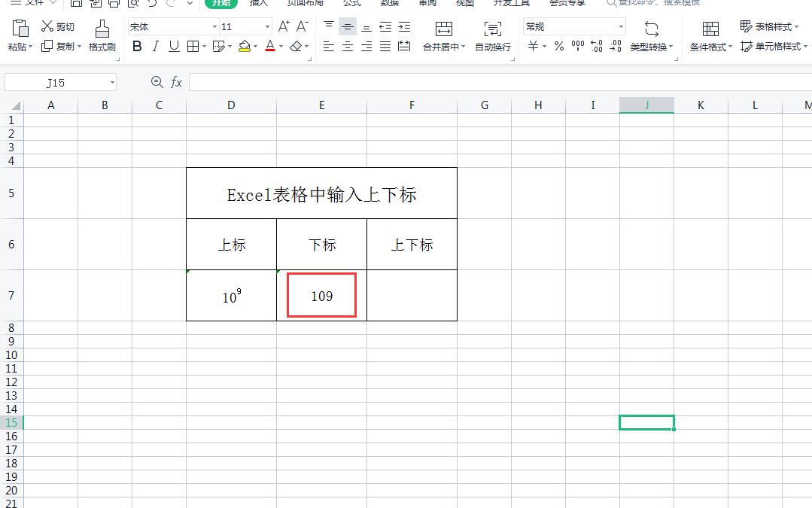Click inside the Name Box showing J15

56,82
